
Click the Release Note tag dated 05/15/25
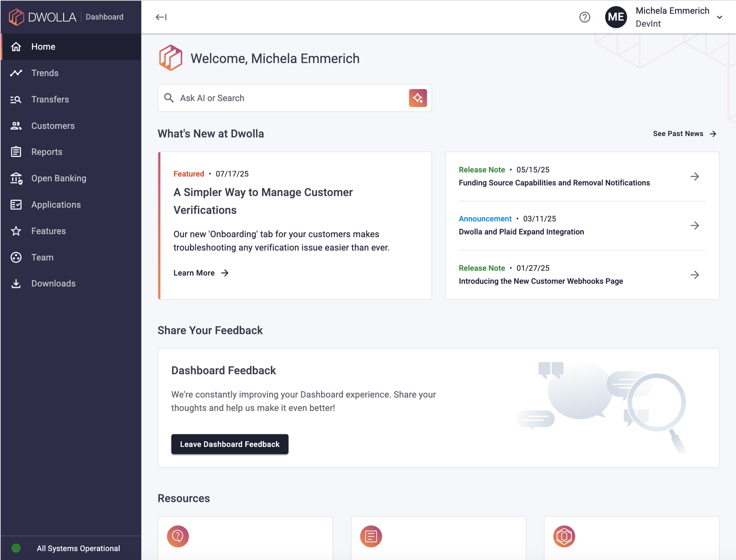point(482,170)
